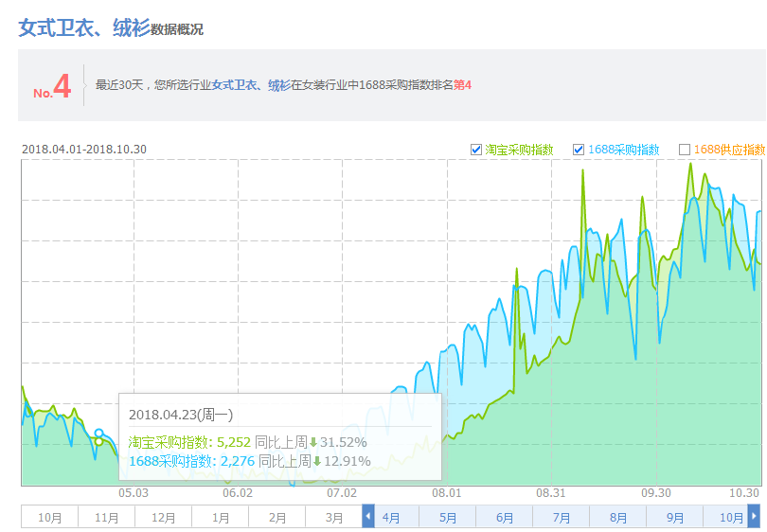This screenshot has width=767, height=532.
Task: Click the 2018.04.01-2018.10.30 date range label
Action: [x=83, y=150]
